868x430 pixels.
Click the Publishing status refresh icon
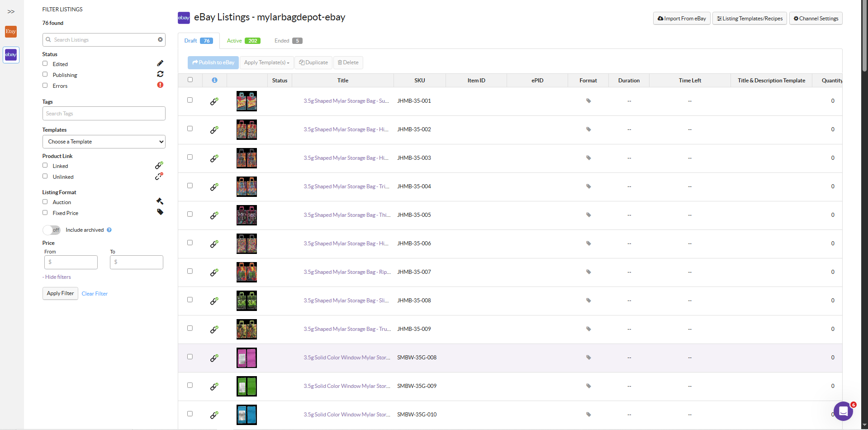pos(160,74)
